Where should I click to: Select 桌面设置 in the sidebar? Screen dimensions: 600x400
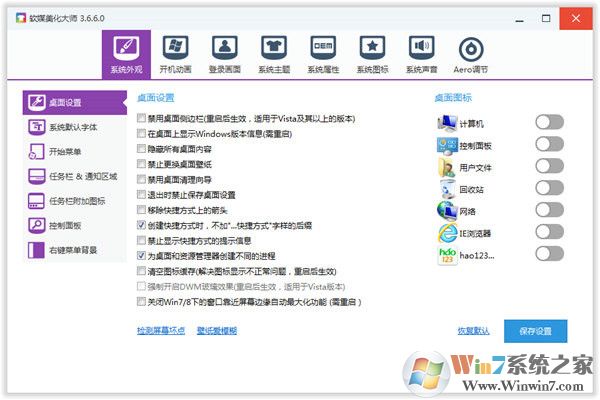[x=75, y=103]
